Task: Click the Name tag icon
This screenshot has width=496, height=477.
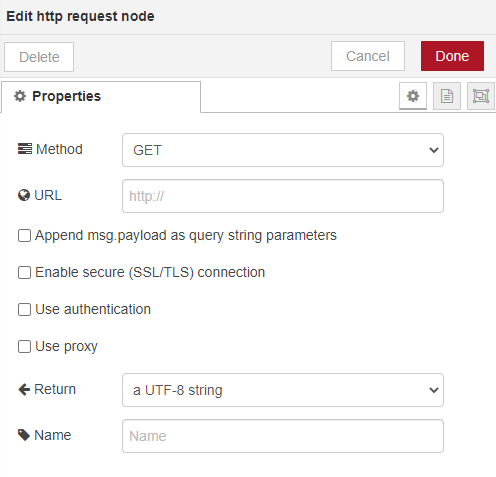Action: coord(24,435)
